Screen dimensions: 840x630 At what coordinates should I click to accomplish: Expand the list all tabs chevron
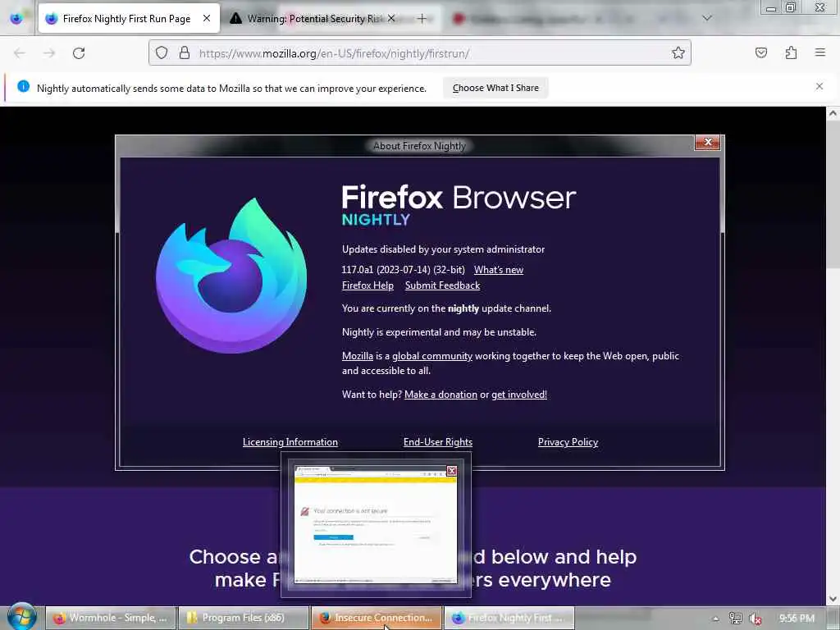pos(707,18)
